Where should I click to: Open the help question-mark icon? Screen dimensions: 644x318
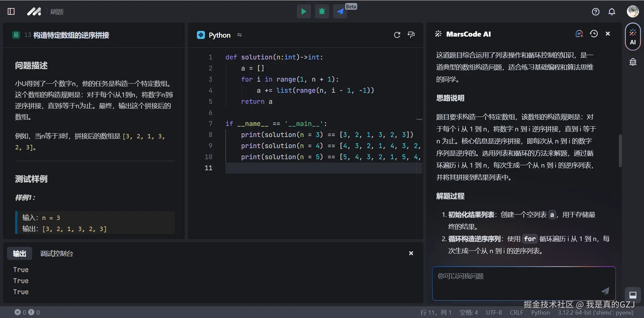click(x=595, y=12)
